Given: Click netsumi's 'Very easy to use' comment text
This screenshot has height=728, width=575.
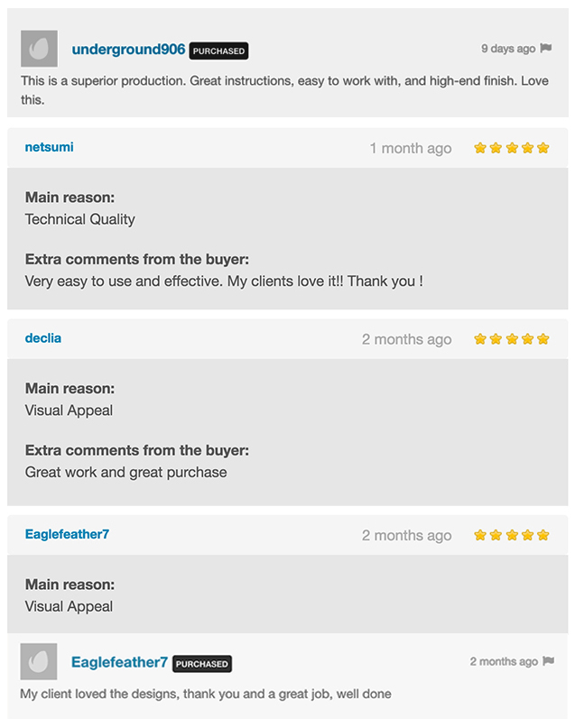Looking at the screenshot, I should (x=224, y=281).
